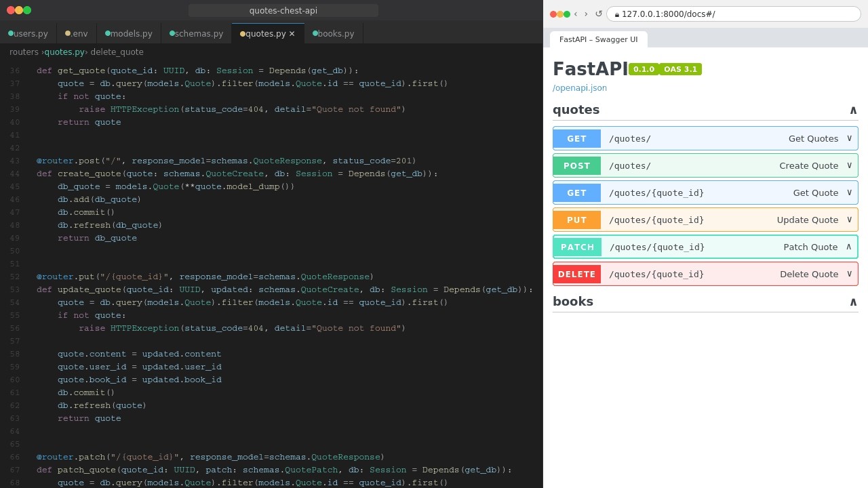This screenshot has width=868, height=488.
Task: Click the GET badge for Get Quote
Action: click(x=577, y=192)
